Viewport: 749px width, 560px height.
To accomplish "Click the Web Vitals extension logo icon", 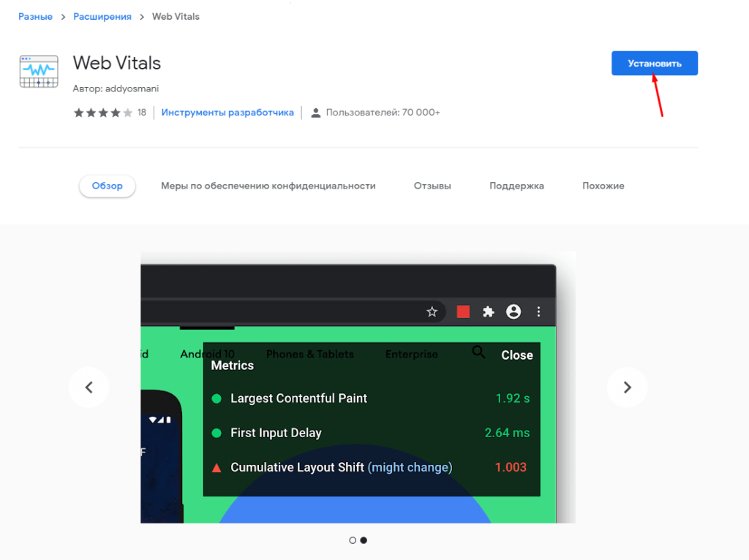I will coord(39,72).
